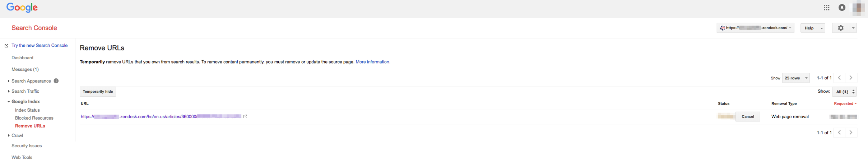The width and height of the screenshot is (868, 162).
Task: Go to next page using top arrow
Action: (851, 78)
